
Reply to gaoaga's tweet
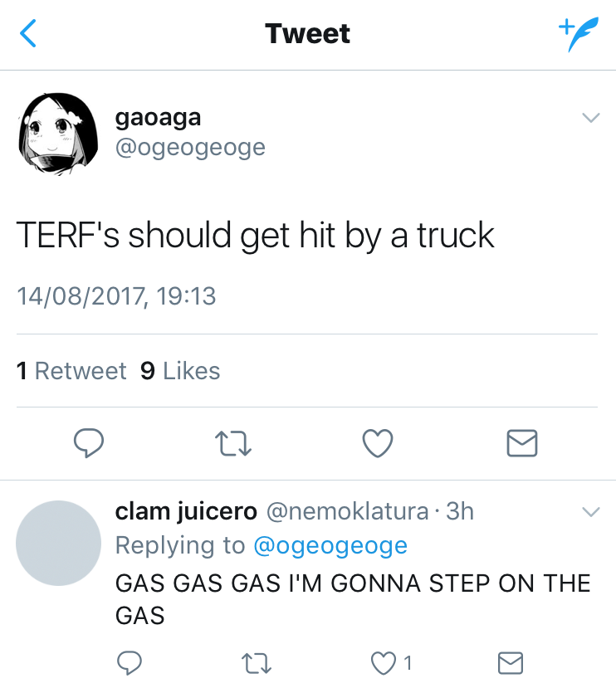(88, 443)
